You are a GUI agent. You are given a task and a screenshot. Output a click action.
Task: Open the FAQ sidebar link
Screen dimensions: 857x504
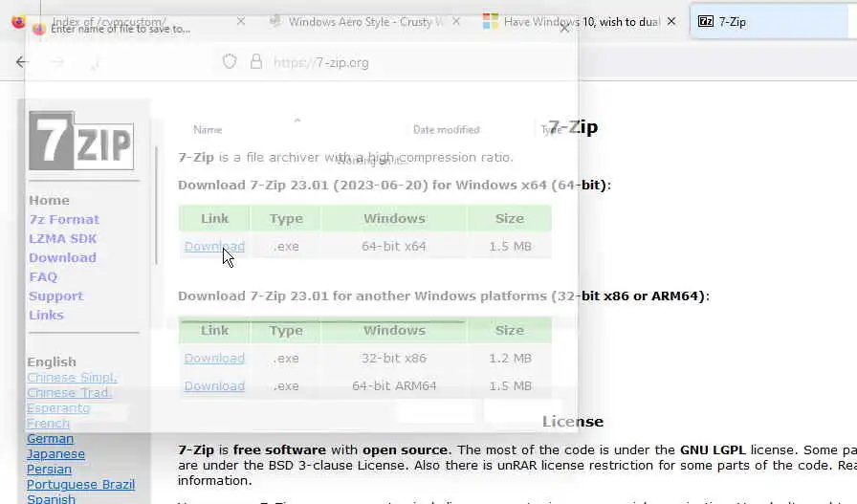coord(43,277)
